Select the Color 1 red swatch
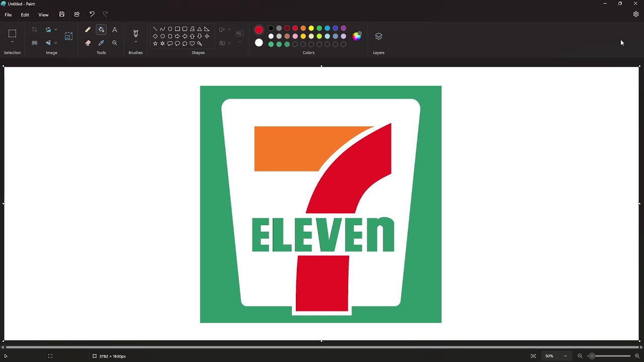Viewport: 644px width, 362px height. click(x=259, y=30)
